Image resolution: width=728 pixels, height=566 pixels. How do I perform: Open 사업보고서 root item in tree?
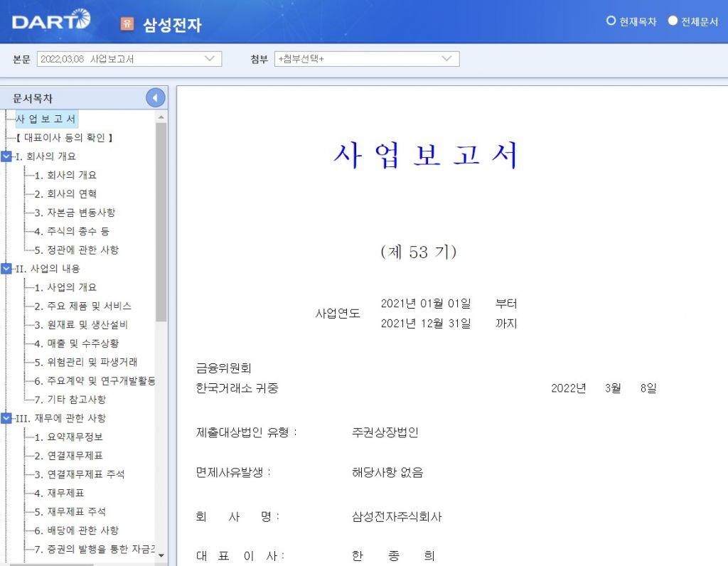click(45, 119)
